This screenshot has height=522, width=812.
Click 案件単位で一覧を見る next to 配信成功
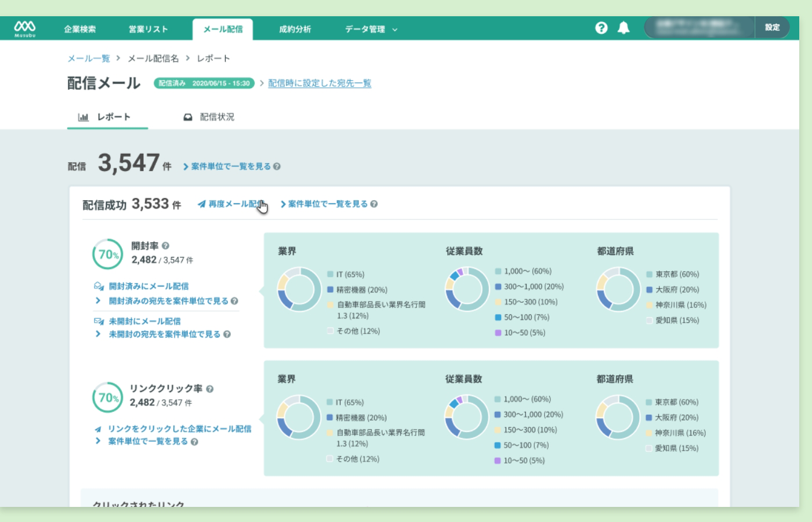328,204
